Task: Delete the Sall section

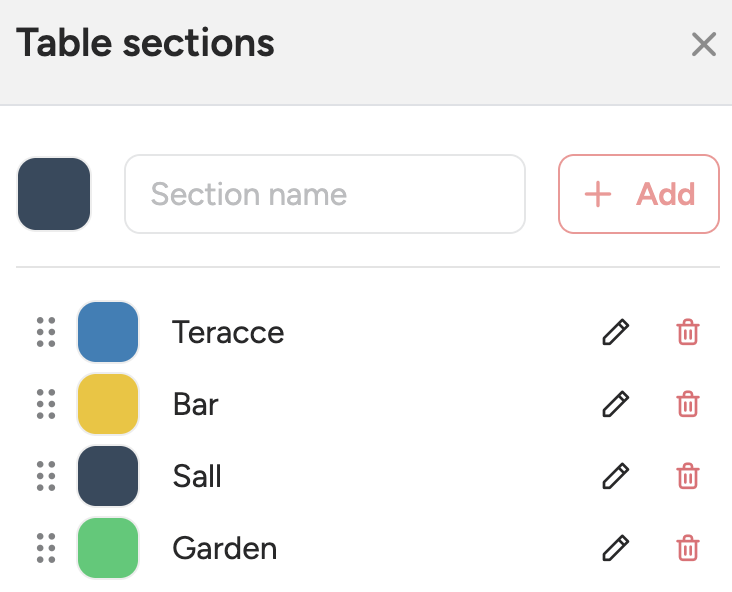Action: tap(688, 476)
